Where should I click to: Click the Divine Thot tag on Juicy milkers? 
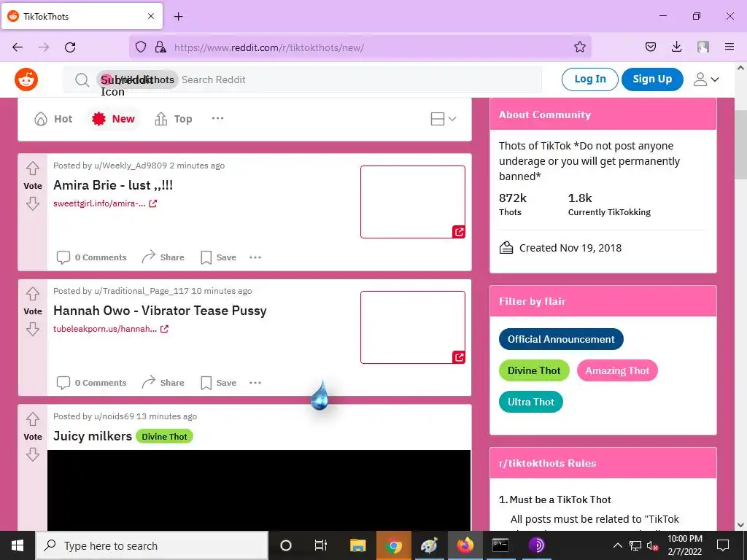coord(164,437)
